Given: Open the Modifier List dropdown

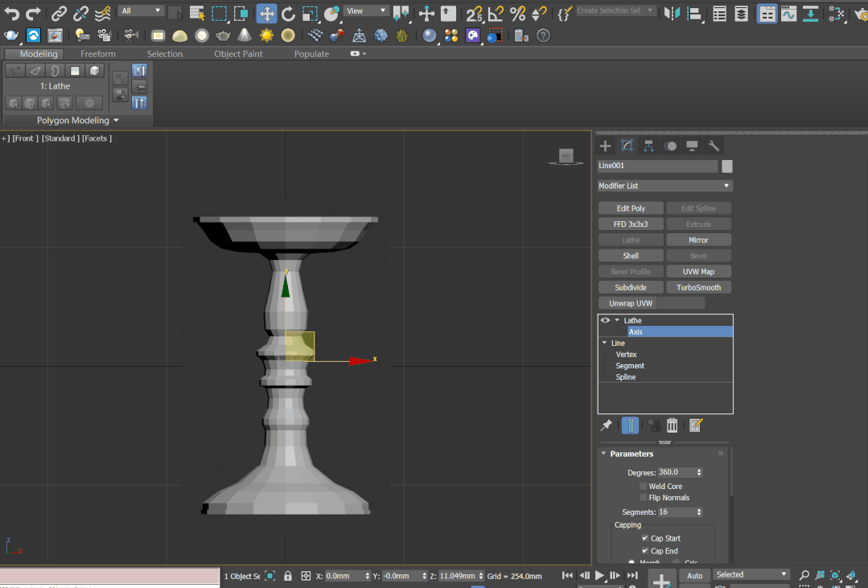Looking at the screenshot, I should pyautogui.click(x=664, y=186).
